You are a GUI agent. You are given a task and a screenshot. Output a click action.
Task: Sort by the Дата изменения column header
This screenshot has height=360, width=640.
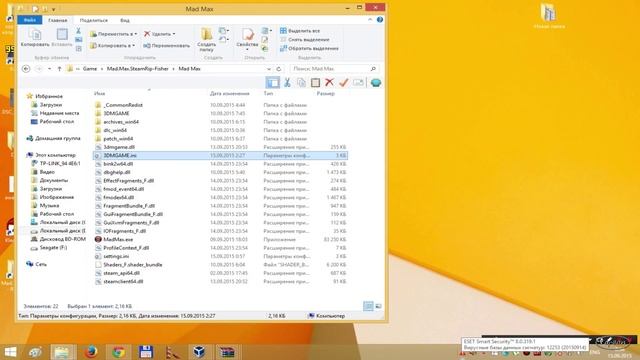point(229,93)
